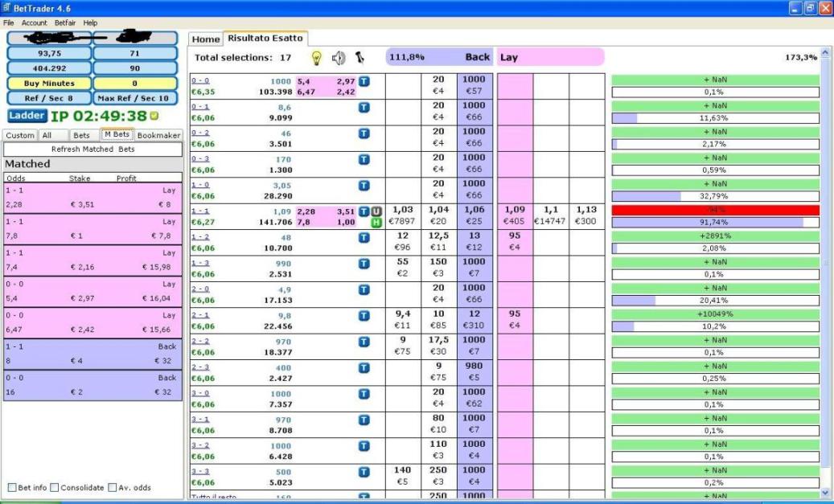Click the pushpin icon beside the speaker
The image size is (834, 504).
(x=359, y=58)
